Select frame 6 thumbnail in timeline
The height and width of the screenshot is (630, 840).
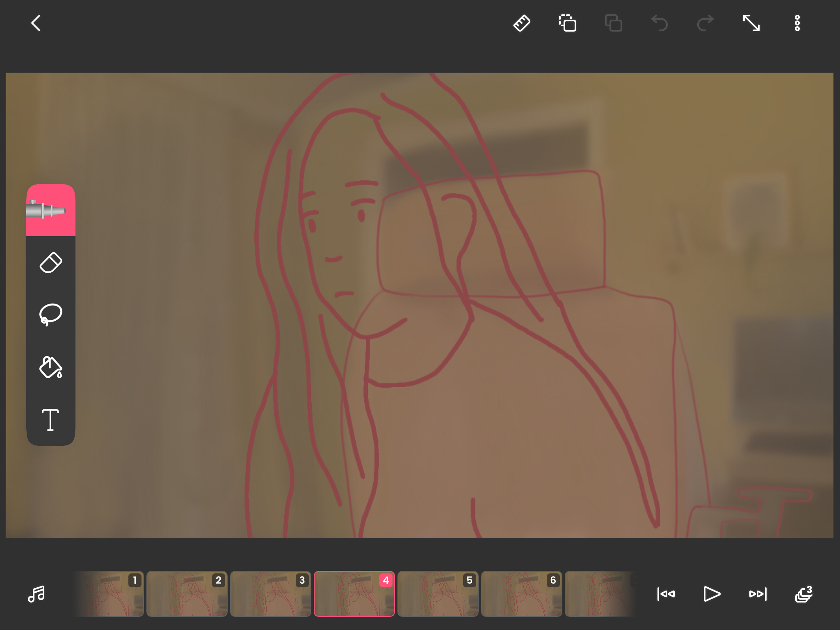point(522,594)
